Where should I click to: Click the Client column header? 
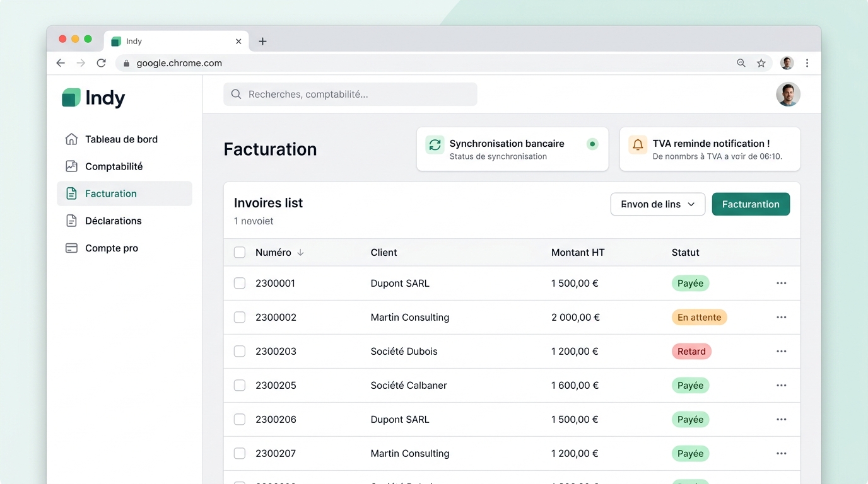pos(384,253)
